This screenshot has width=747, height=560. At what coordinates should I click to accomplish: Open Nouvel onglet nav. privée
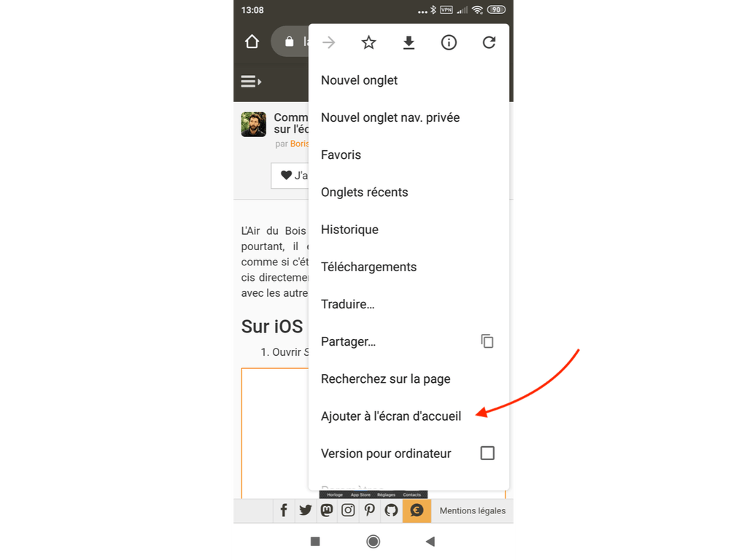(x=390, y=117)
